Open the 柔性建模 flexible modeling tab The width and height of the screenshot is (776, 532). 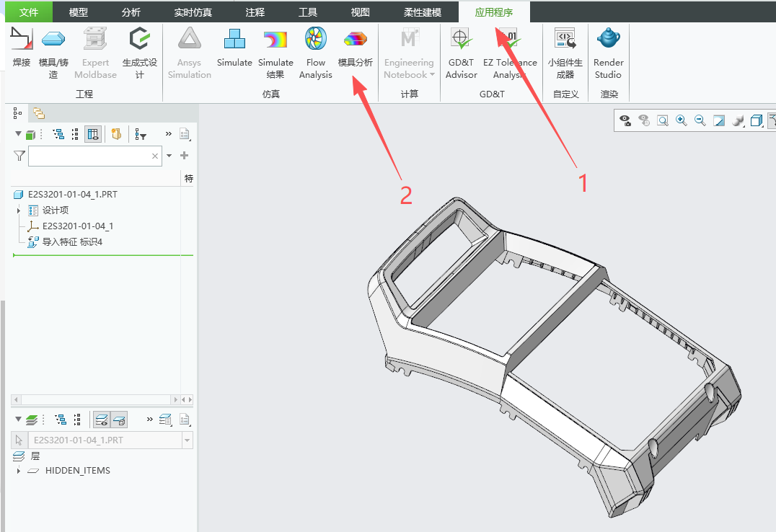(x=422, y=12)
